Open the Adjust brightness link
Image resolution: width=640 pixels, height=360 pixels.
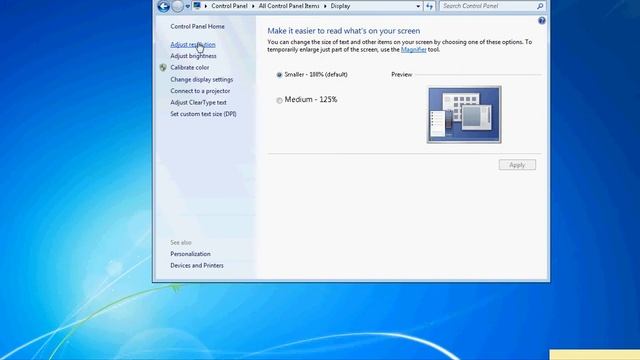click(193, 56)
